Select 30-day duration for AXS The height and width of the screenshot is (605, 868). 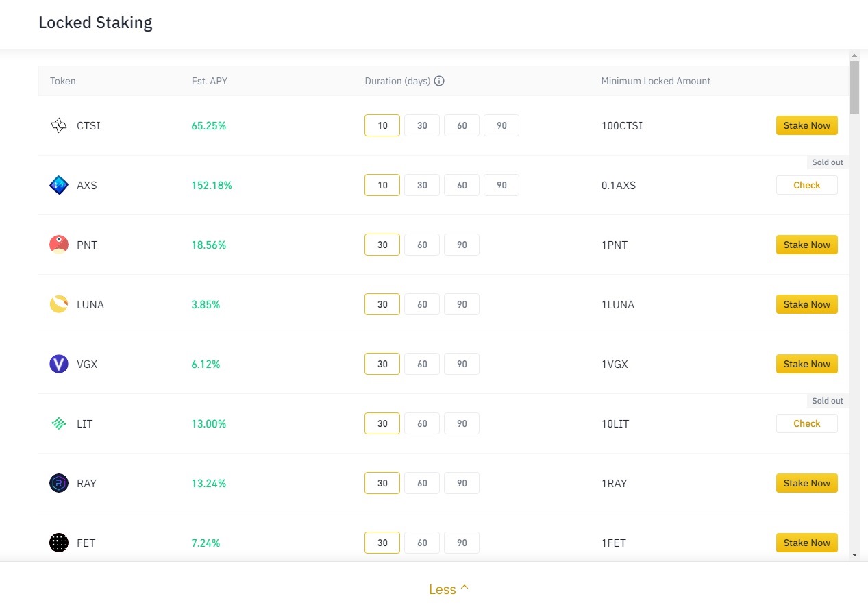[422, 185]
